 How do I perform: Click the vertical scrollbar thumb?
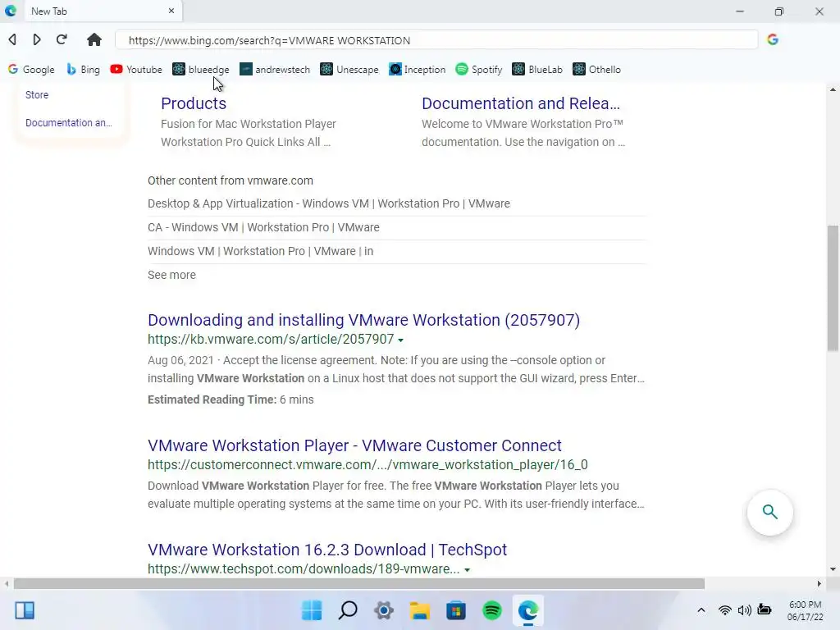tap(833, 288)
